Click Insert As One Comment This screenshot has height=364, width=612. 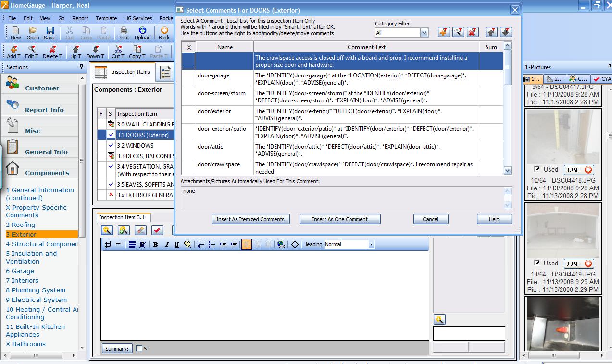[340, 219]
